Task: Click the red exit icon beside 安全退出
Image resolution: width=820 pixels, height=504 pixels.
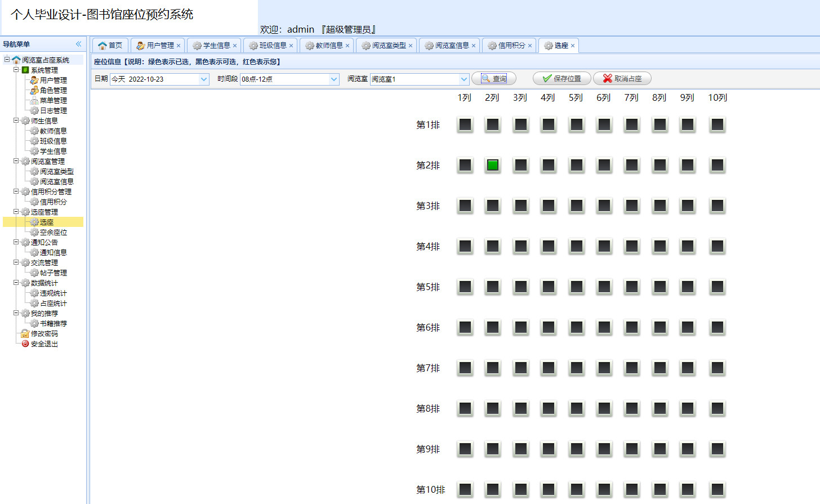Action: [25, 344]
